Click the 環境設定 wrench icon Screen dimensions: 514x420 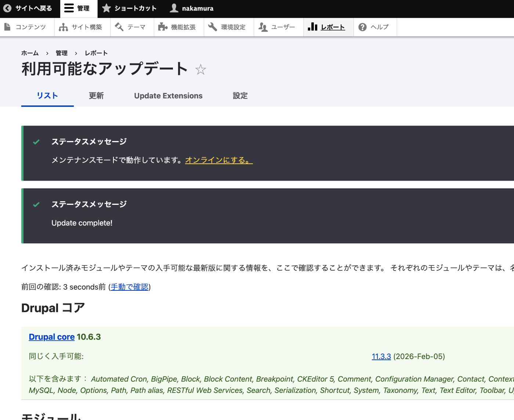pyautogui.click(x=213, y=27)
